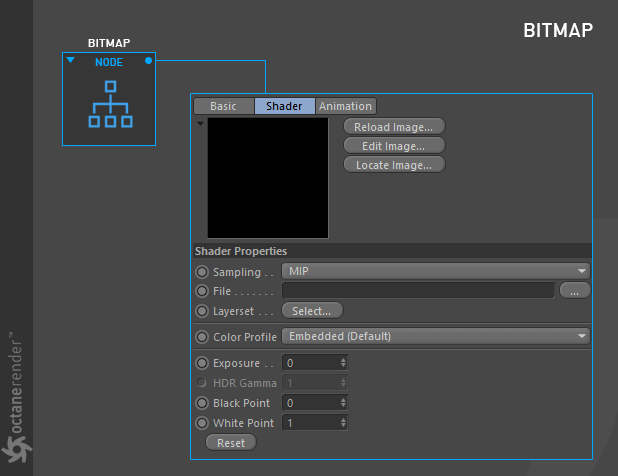
Task: Switch to the Animation tab
Action: 346,106
